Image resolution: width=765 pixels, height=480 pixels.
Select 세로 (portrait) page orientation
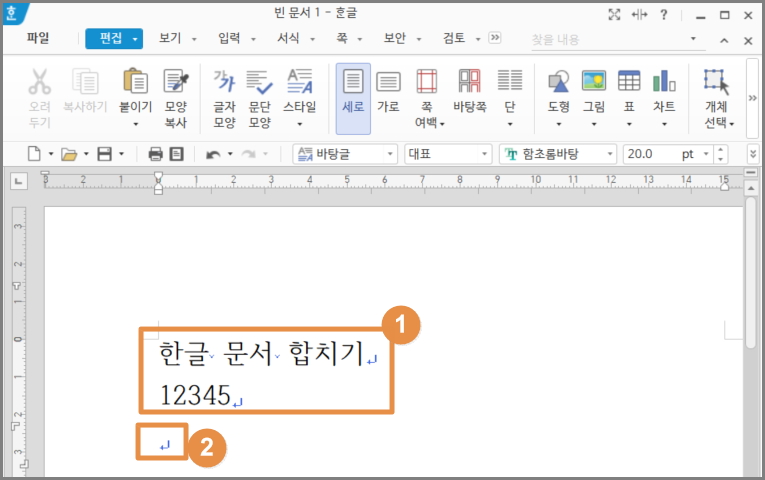(353, 98)
